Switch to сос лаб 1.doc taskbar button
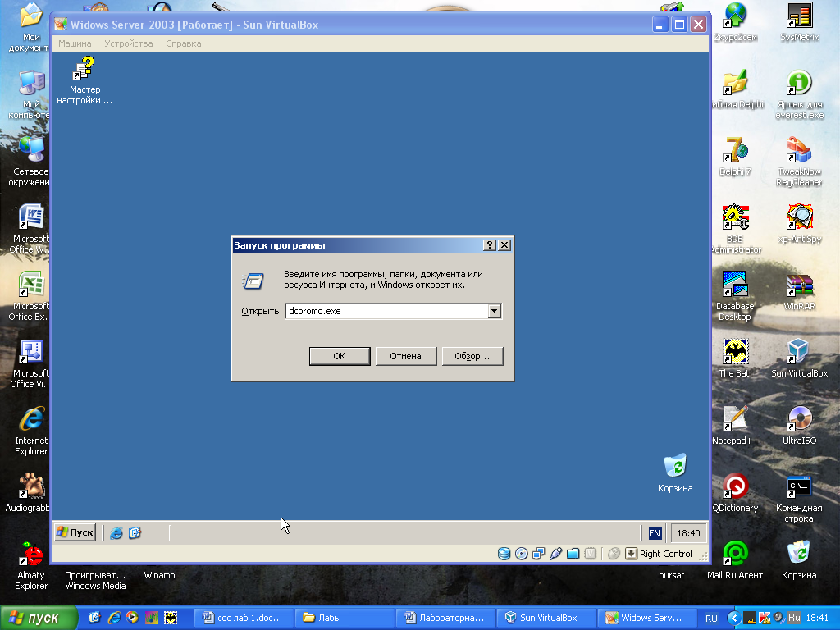 pos(243,618)
